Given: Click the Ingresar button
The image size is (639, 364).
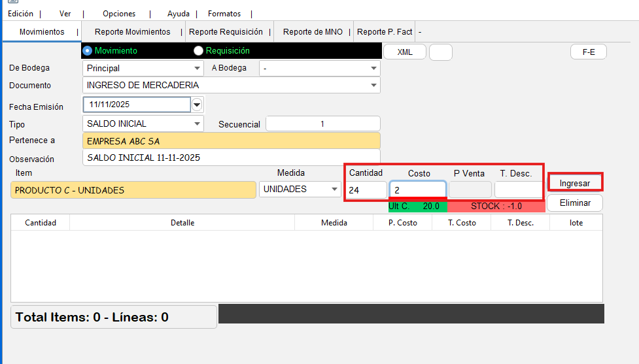Looking at the screenshot, I should [x=575, y=183].
